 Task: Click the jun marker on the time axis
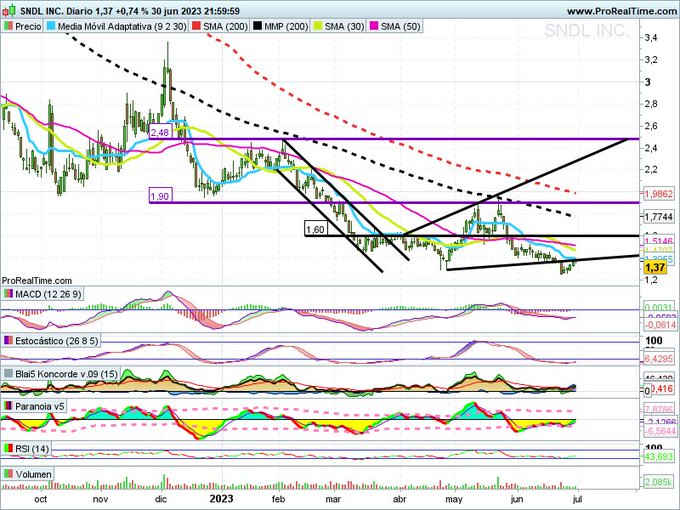(x=517, y=499)
